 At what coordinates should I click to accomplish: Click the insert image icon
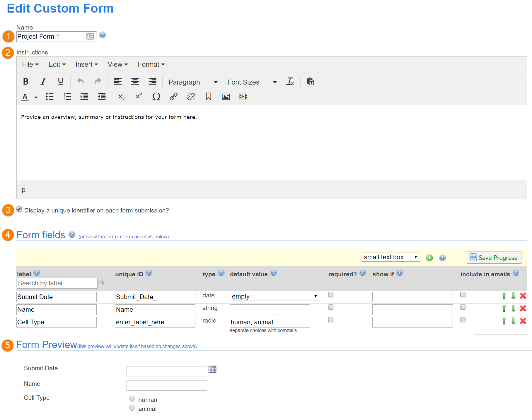[x=226, y=97]
